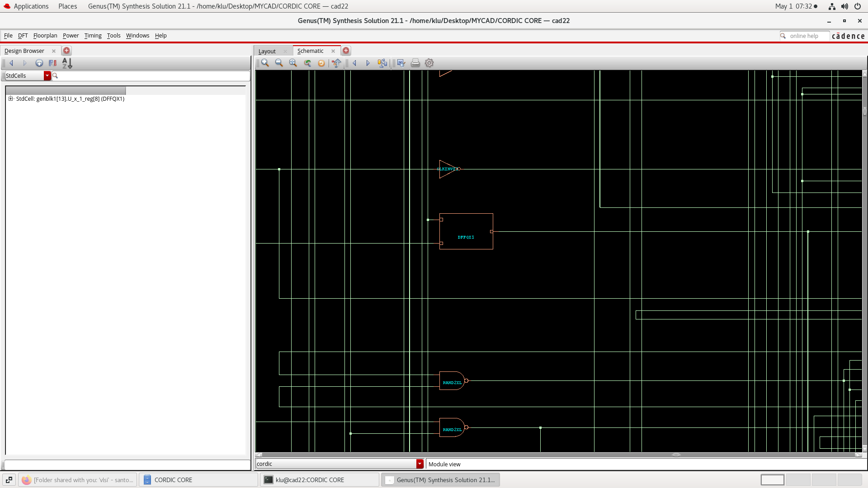
Task: Click the zoom in magnifier icon
Action: click(x=265, y=63)
